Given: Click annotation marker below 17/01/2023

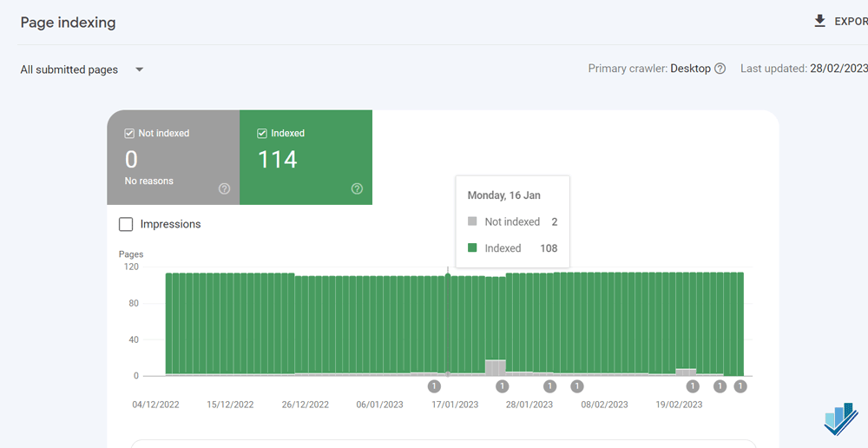Looking at the screenshot, I should (435, 386).
